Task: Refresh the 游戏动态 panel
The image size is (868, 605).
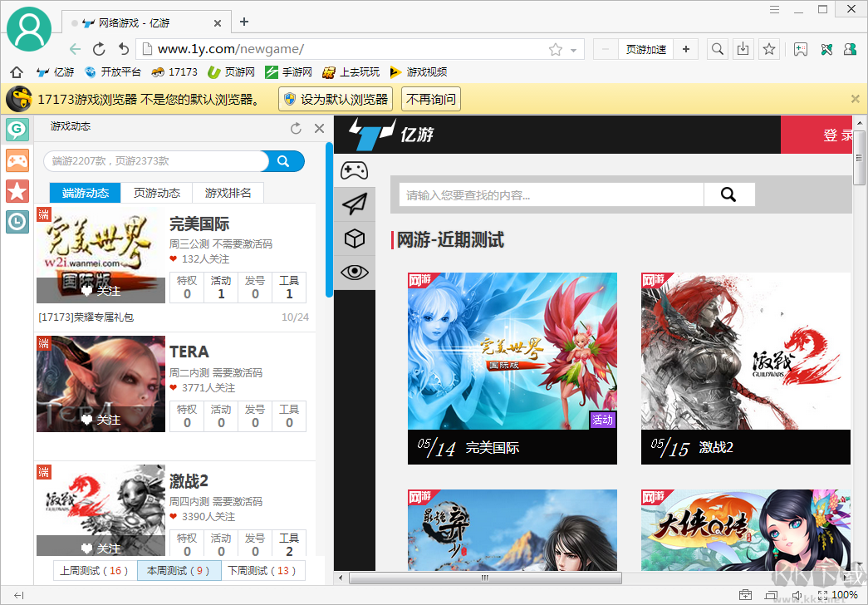Action: coord(297,129)
